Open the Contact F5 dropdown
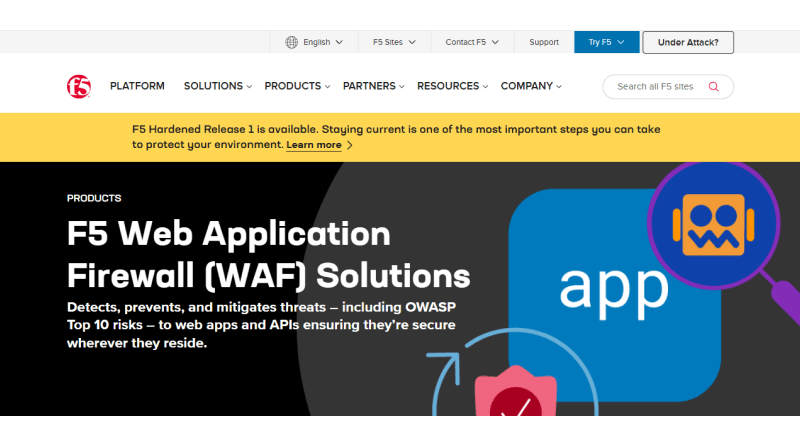The height and width of the screenshot is (445, 800). [472, 42]
